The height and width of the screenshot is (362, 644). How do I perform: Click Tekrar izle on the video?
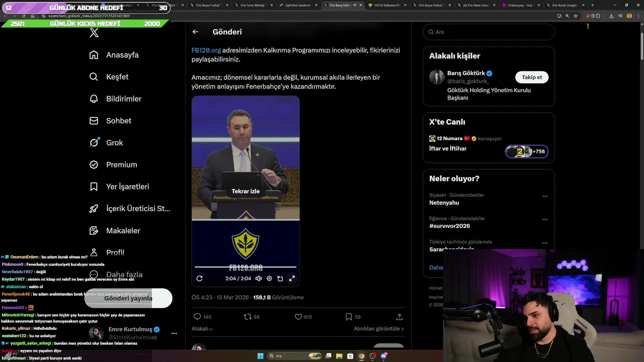point(246,191)
